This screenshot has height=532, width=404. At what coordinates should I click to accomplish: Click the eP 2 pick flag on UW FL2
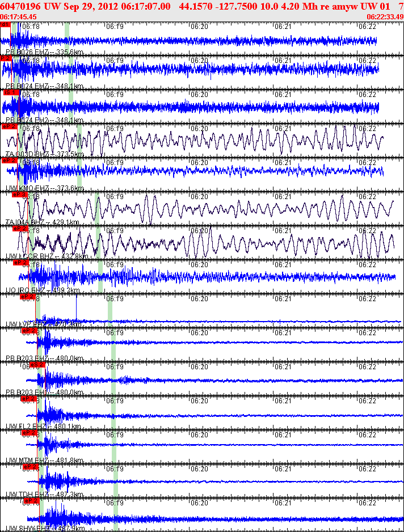pos(29,399)
